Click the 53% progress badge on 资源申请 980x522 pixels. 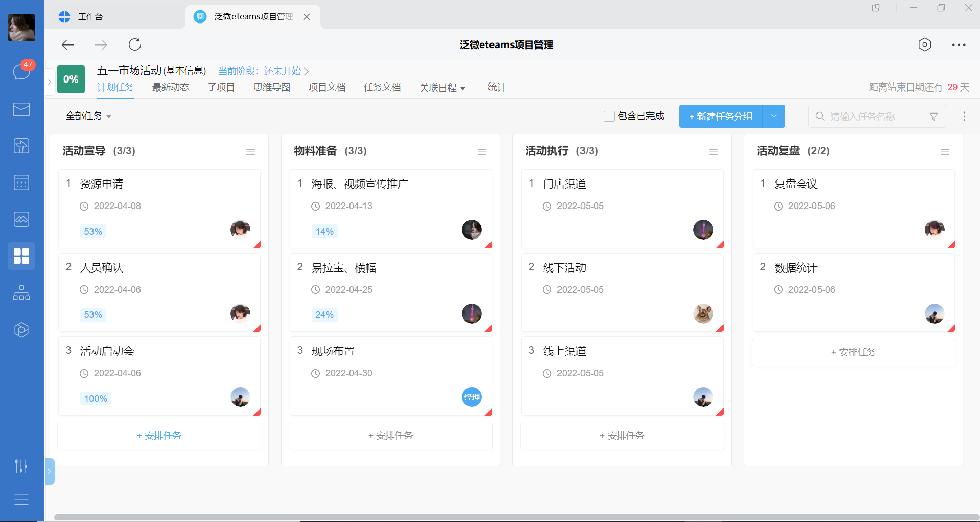tap(92, 231)
